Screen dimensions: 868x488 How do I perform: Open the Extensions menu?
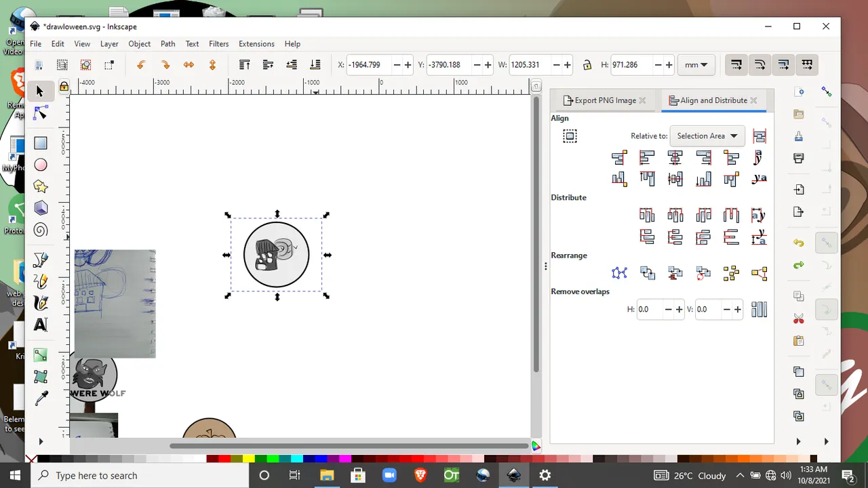pyautogui.click(x=256, y=43)
